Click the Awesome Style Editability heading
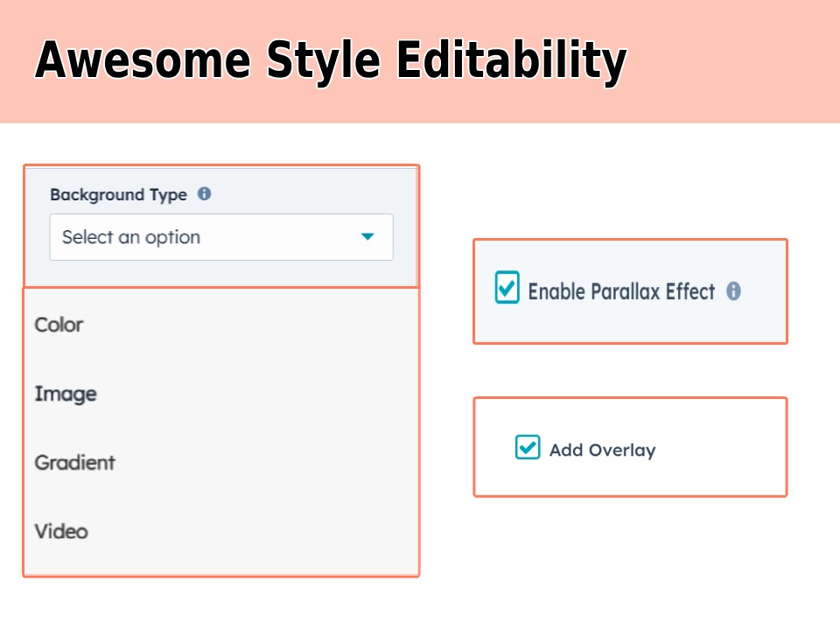 [x=331, y=61]
